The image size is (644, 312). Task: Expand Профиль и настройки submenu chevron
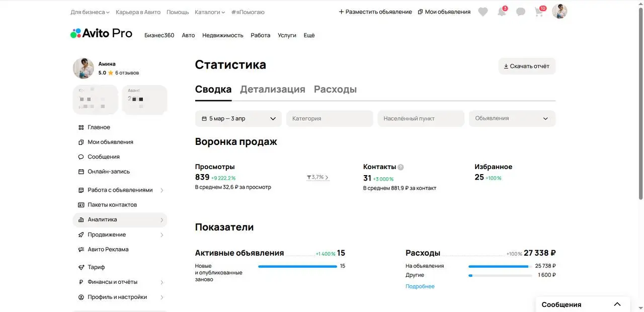pyautogui.click(x=162, y=297)
